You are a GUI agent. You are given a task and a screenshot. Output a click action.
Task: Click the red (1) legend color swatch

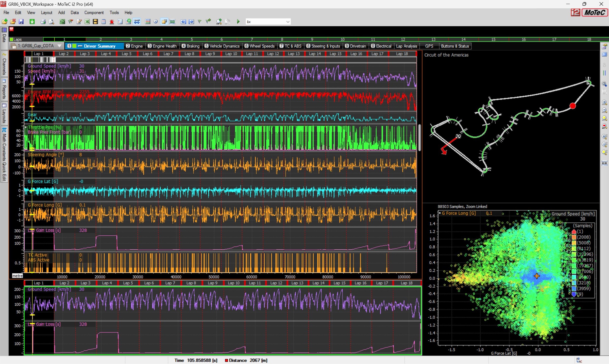[574, 231]
